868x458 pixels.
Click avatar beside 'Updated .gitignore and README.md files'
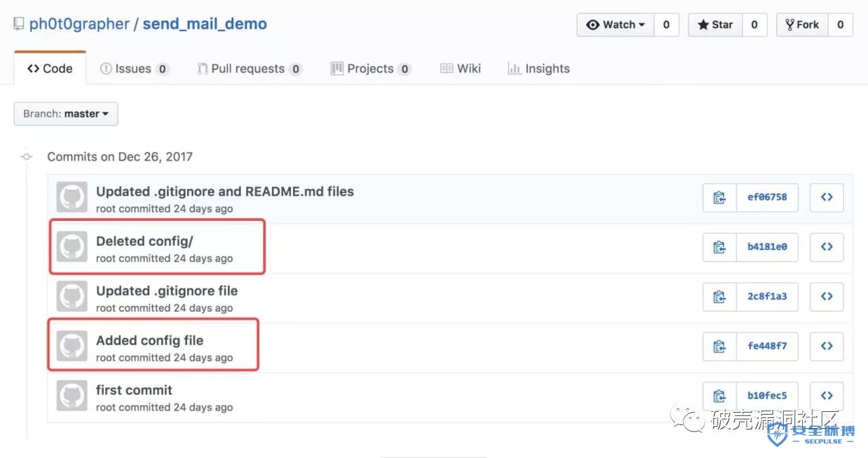(72, 197)
